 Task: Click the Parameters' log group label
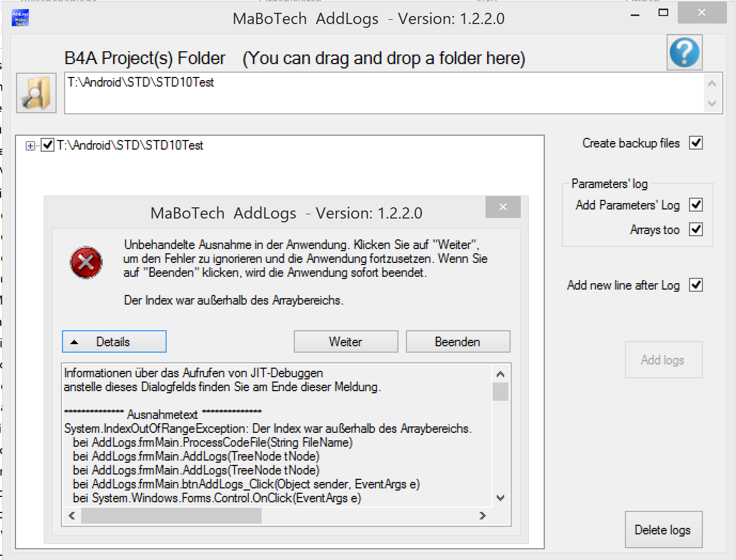pos(609,184)
